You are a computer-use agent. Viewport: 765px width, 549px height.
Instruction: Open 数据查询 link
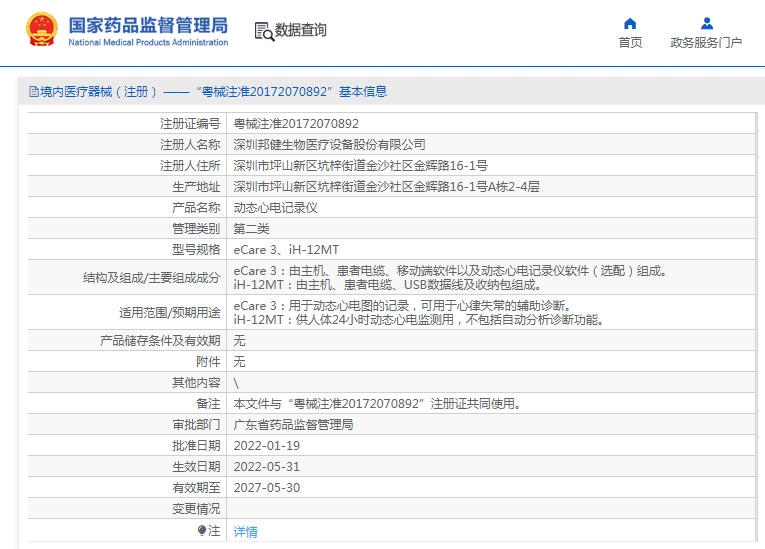tap(300, 30)
